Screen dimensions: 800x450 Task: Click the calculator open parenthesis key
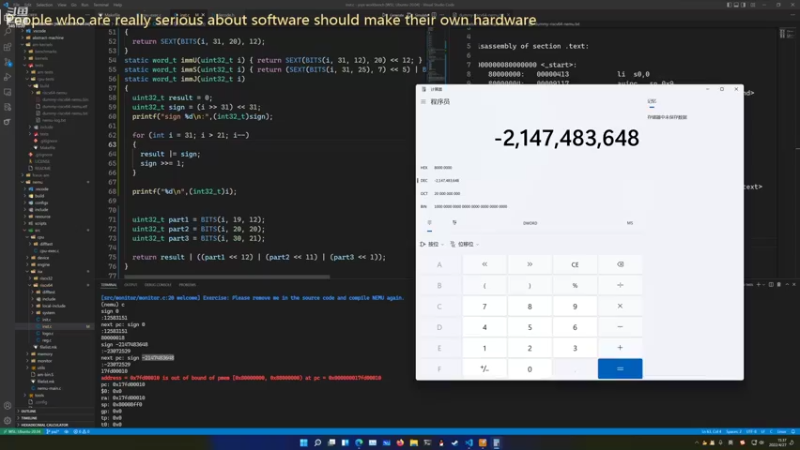coord(484,285)
